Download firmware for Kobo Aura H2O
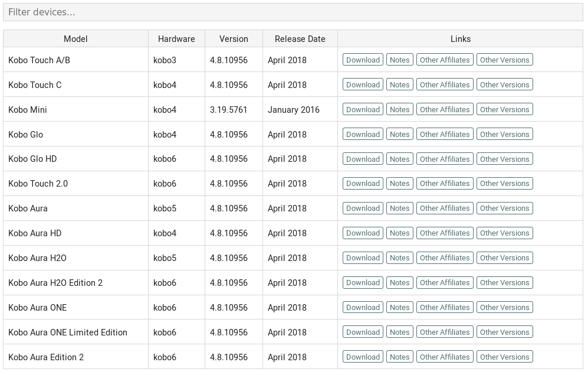The height and width of the screenshot is (375, 588). 363,257
